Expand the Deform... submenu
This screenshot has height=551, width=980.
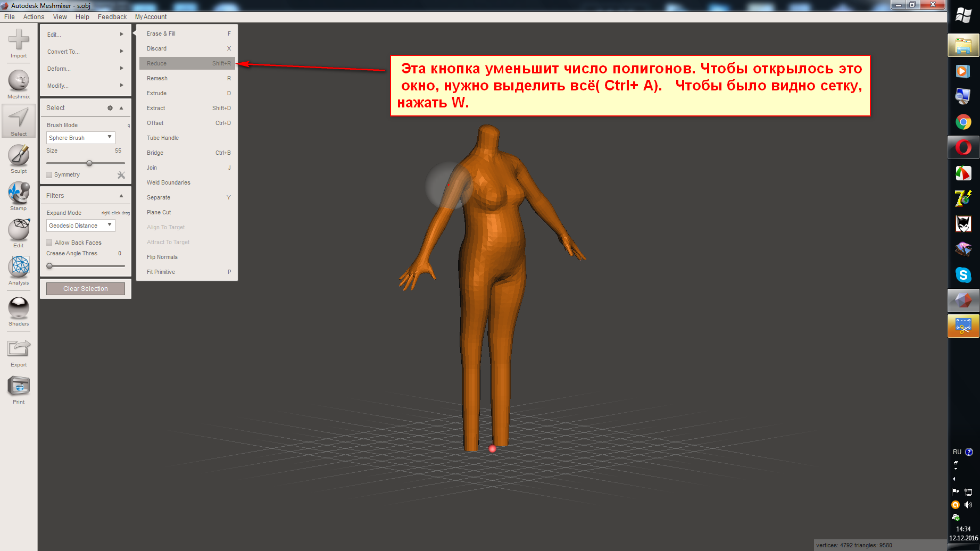click(x=85, y=69)
